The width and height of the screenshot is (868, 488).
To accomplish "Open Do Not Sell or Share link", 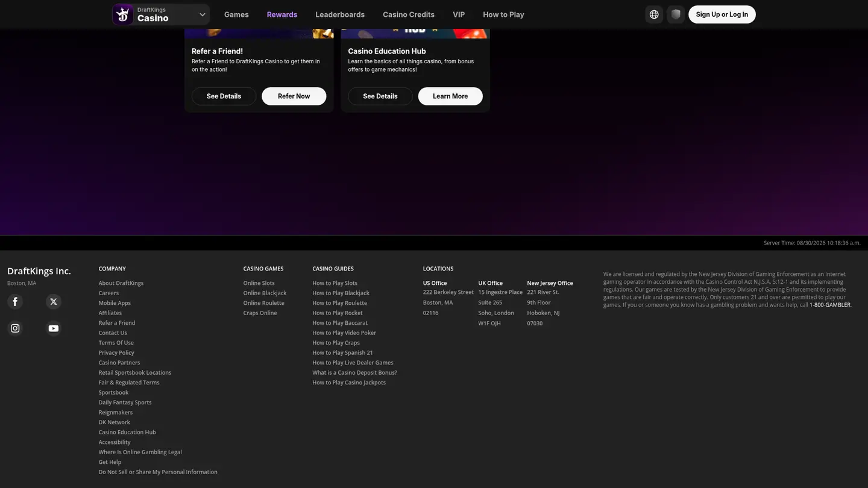I will (x=158, y=472).
